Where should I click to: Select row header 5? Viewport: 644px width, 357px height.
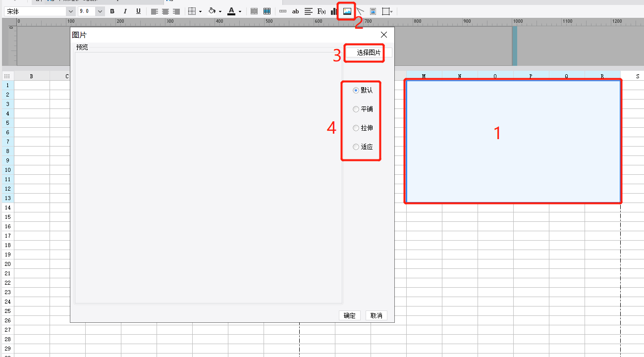[7, 123]
